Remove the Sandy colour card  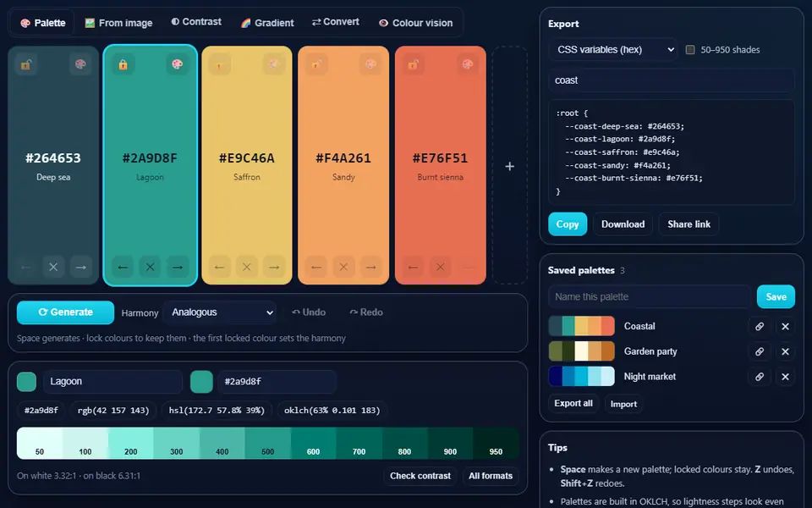(343, 267)
